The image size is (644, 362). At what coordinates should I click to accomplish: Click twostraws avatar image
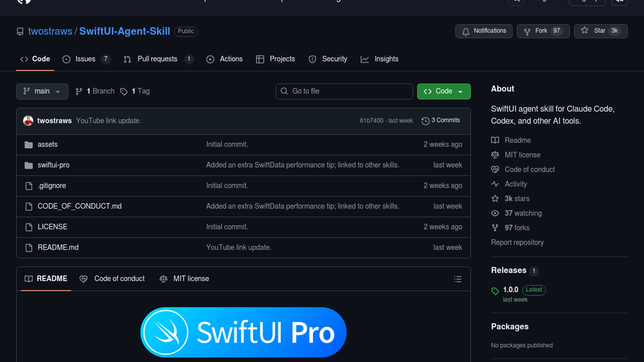28,121
